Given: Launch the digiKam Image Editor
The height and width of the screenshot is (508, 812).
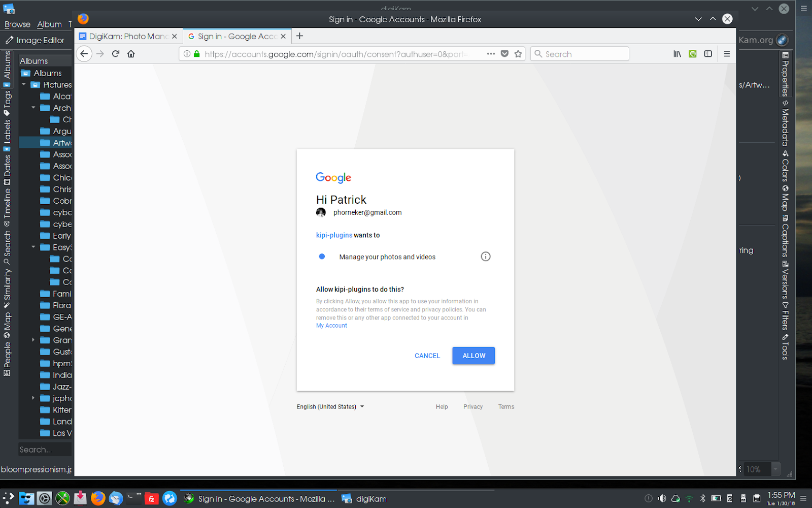Looking at the screenshot, I should [35, 40].
